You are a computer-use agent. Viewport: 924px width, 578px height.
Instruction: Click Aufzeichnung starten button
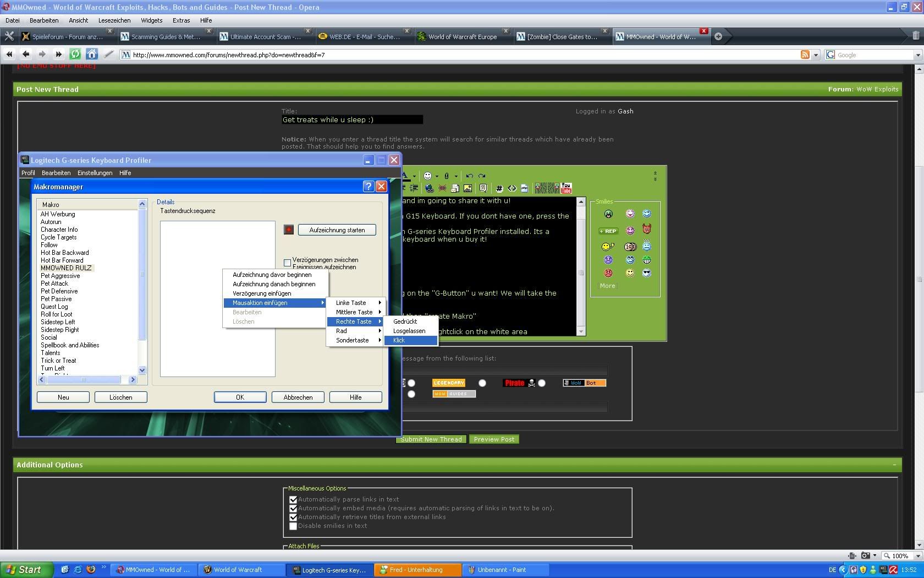coord(337,230)
